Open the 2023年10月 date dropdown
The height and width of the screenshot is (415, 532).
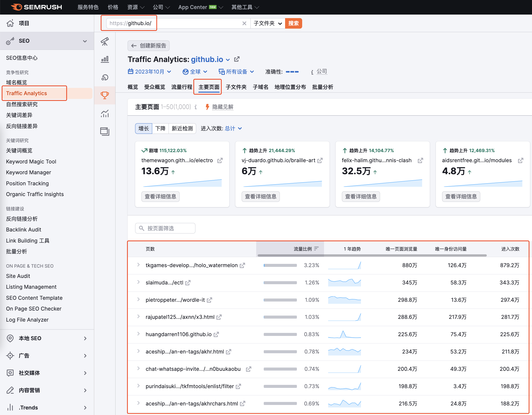point(150,72)
